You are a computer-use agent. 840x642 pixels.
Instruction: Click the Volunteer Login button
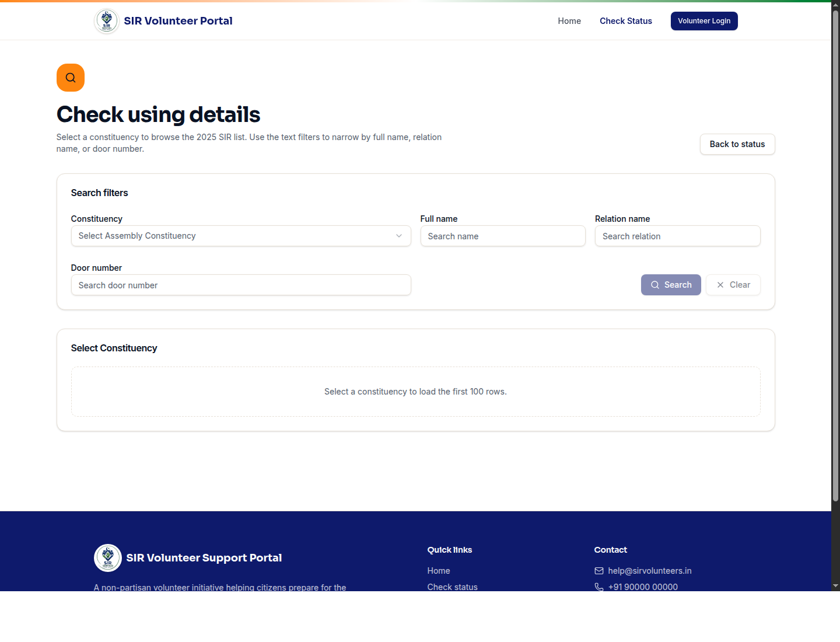coord(704,21)
